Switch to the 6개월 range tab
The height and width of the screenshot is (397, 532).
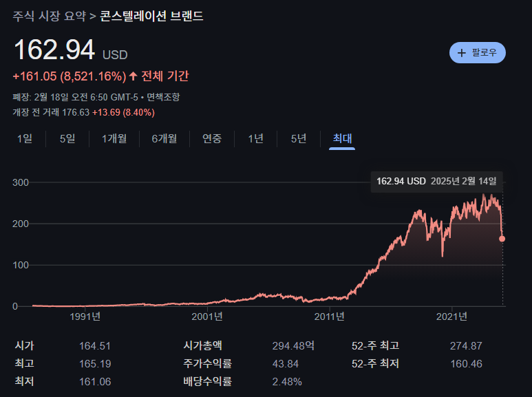[x=164, y=138]
